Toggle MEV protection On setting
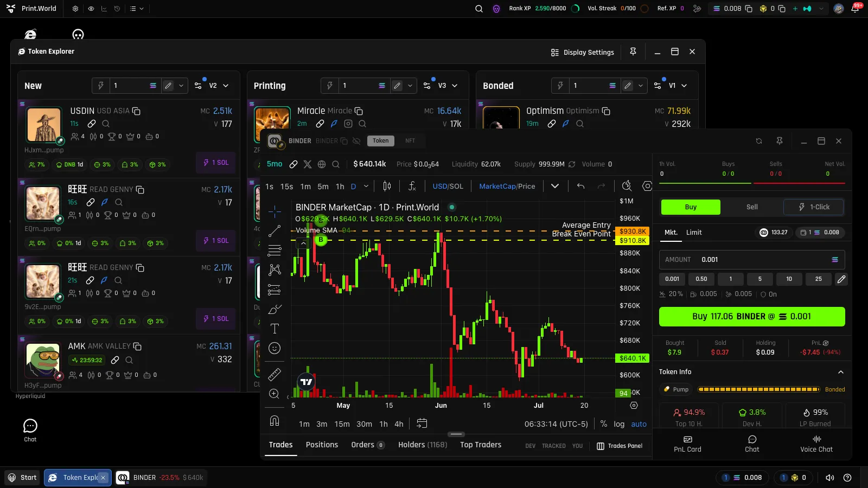Screen dimensions: 868x488 769,294
